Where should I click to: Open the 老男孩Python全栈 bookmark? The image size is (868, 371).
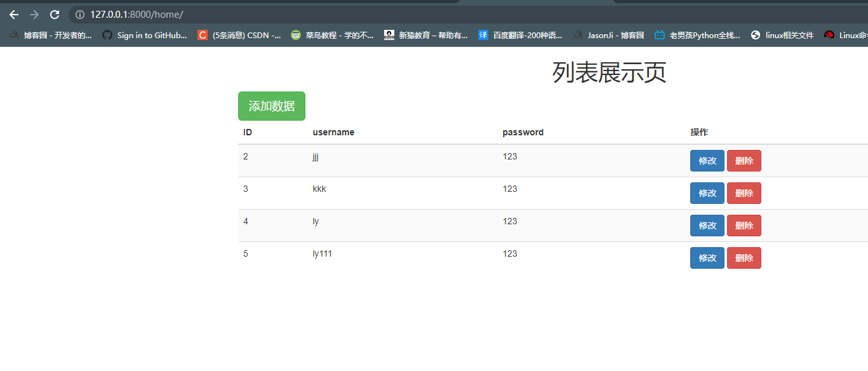[x=697, y=36]
